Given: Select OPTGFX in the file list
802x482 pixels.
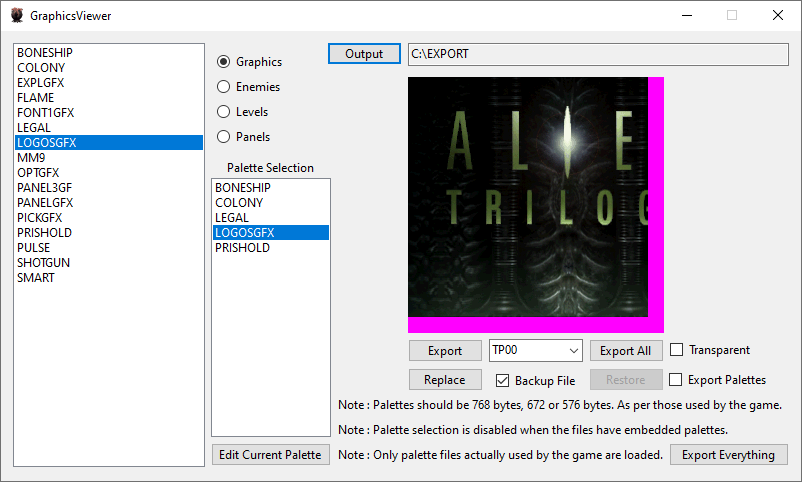Looking at the screenshot, I should [109, 172].
